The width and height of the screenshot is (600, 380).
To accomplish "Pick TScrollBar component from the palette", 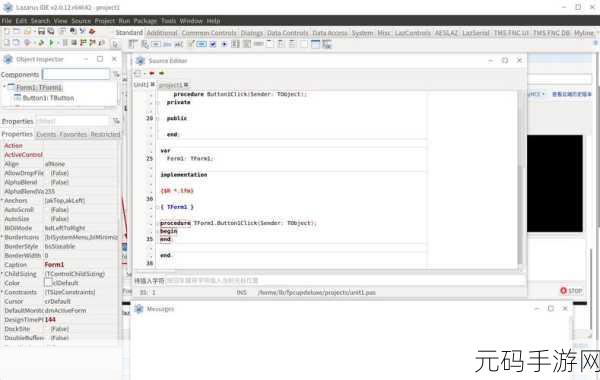I will click(259, 44).
